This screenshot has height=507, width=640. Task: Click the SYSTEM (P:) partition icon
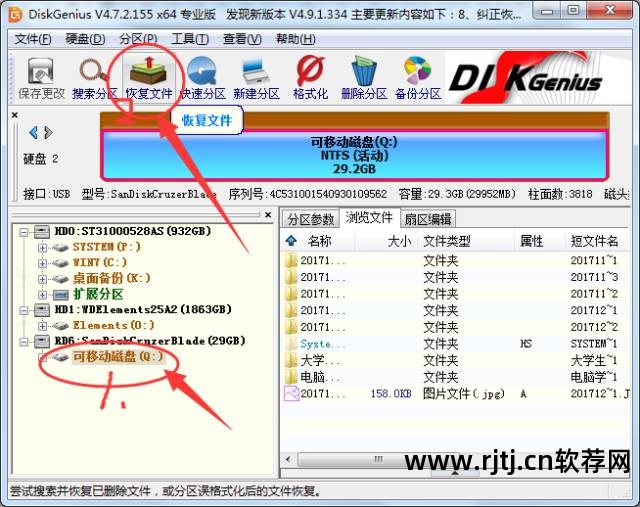[60, 247]
